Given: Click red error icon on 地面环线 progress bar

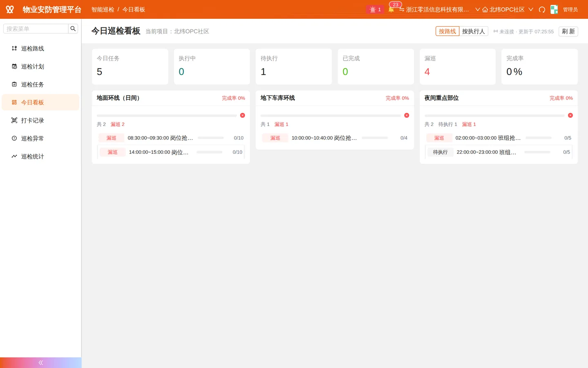Looking at the screenshot, I should (x=243, y=115).
